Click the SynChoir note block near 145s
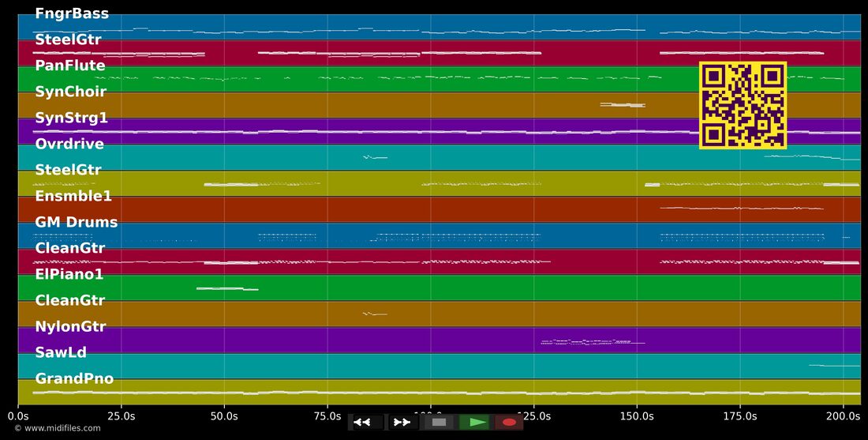This screenshot has height=440, width=868. pos(623,104)
